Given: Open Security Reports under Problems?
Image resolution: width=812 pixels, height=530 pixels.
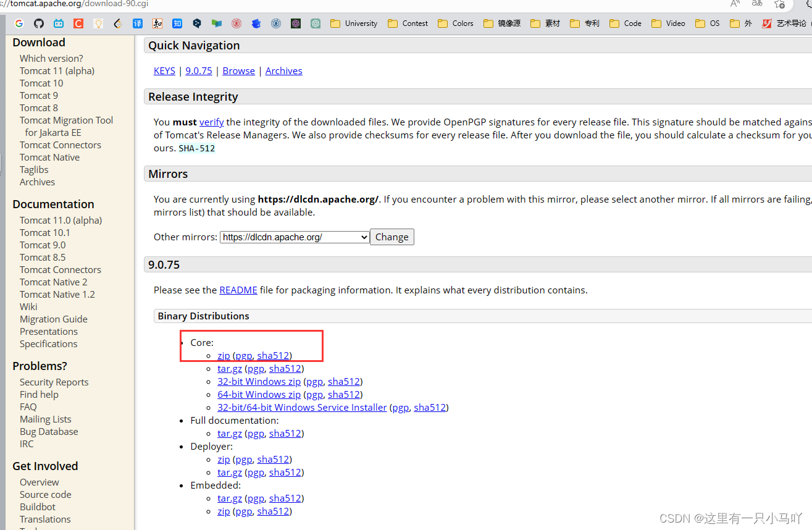Looking at the screenshot, I should [54, 382].
